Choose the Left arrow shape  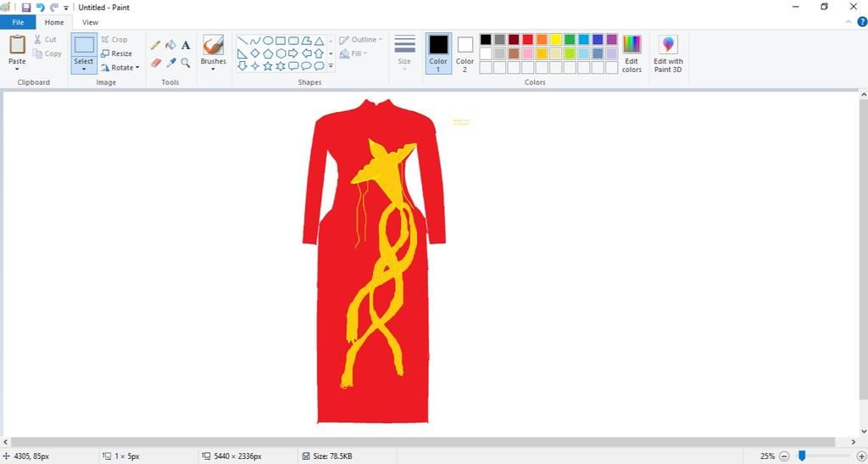click(x=306, y=53)
